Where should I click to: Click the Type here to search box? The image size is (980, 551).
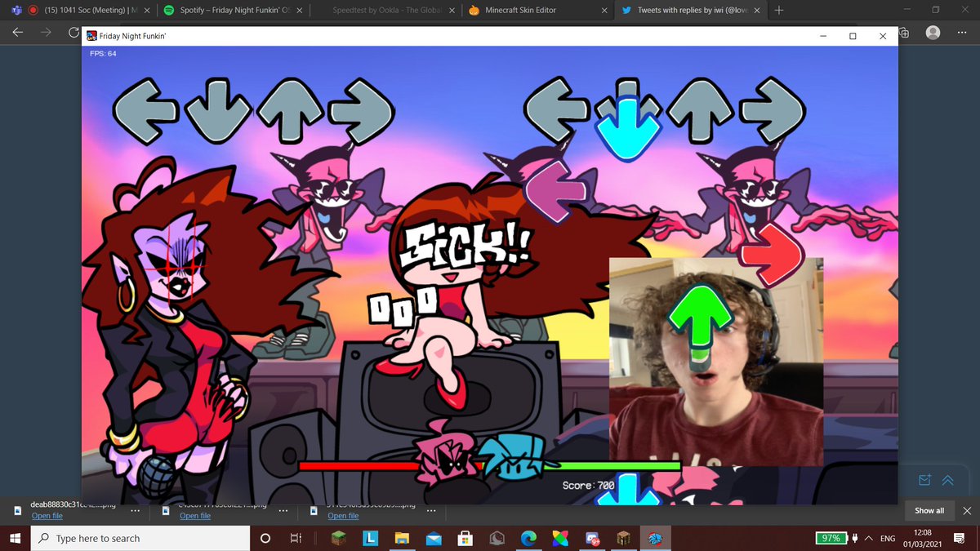tap(140, 538)
